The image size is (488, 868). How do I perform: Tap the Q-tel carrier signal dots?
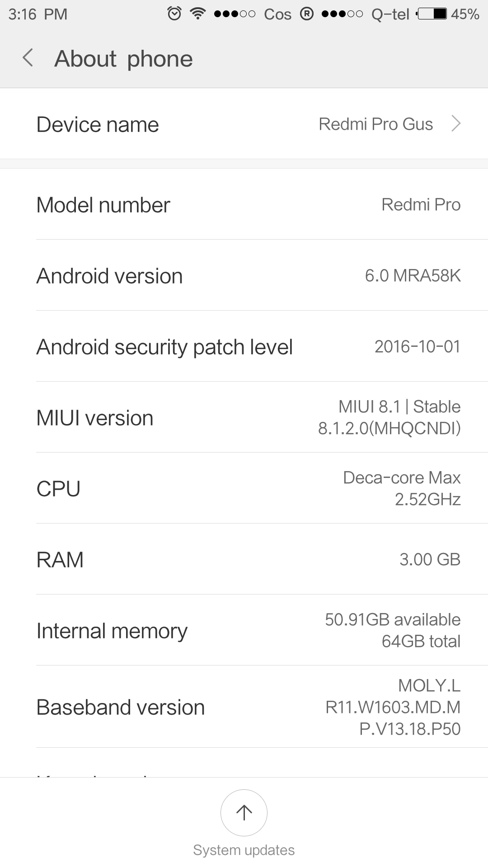[342, 14]
